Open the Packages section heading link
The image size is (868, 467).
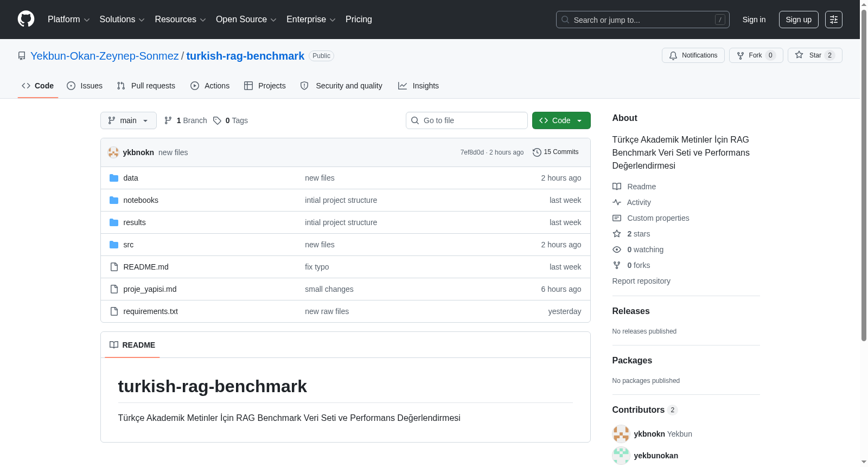coord(632,361)
